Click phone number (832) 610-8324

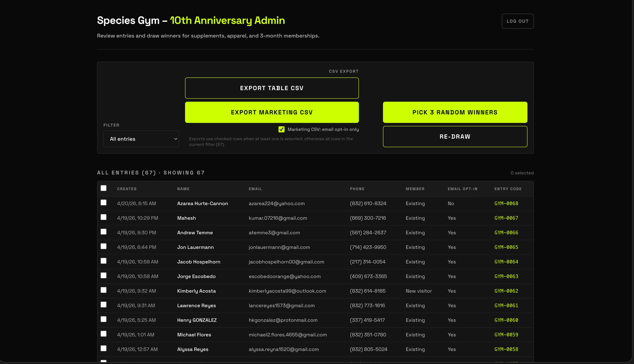[x=368, y=204]
